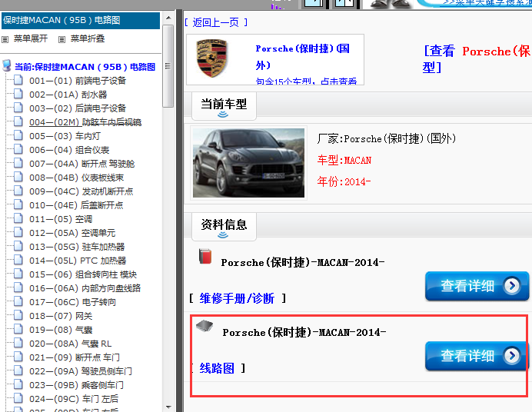Click document icon beside 024 车门 左后
Image resolution: width=532 pixels, height=412 pixels.
coord(18,398)
